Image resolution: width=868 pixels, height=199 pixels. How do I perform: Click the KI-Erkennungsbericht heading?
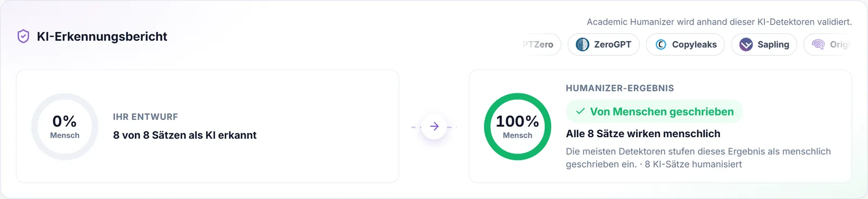click(102, 36)
